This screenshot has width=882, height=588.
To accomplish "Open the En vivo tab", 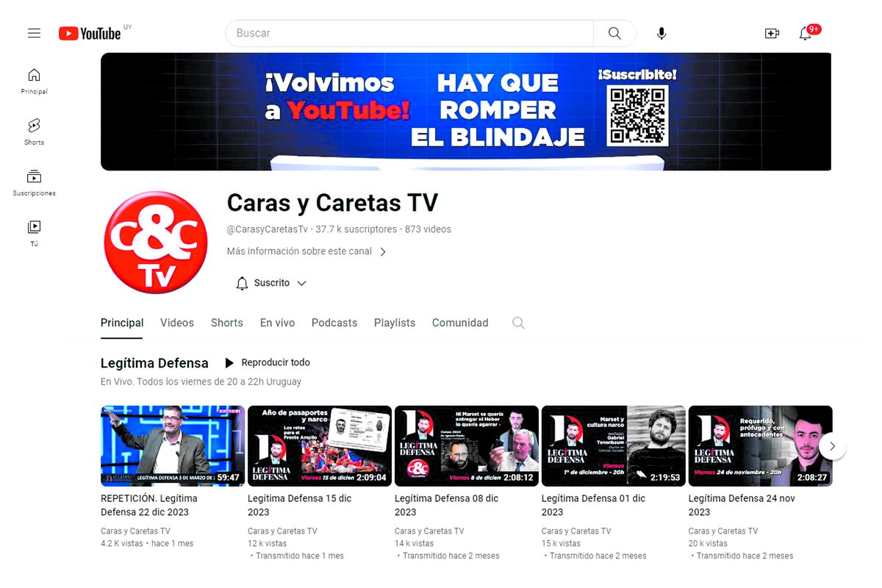I will point(277,323).
